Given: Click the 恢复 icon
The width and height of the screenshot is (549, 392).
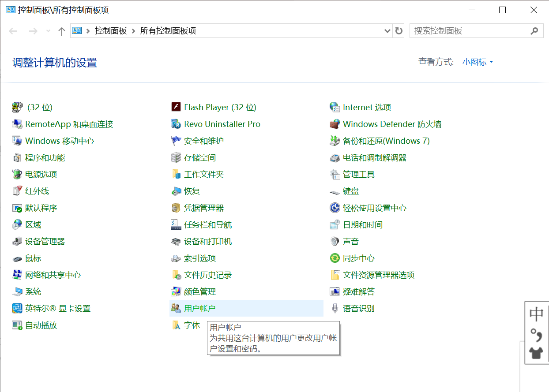Looking at the screenshot, I should (x=176, y=191).
